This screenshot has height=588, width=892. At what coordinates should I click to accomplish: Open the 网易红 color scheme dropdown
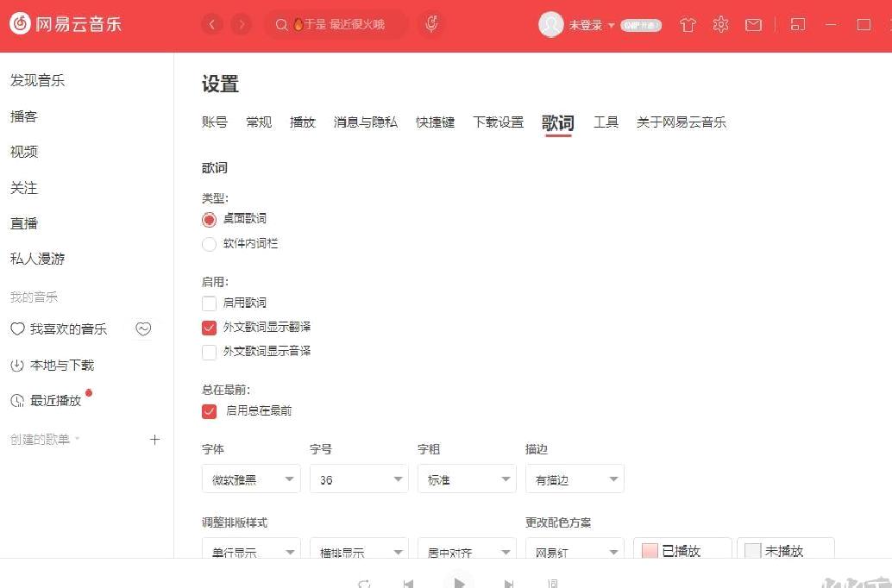click(x=575, y=548)
